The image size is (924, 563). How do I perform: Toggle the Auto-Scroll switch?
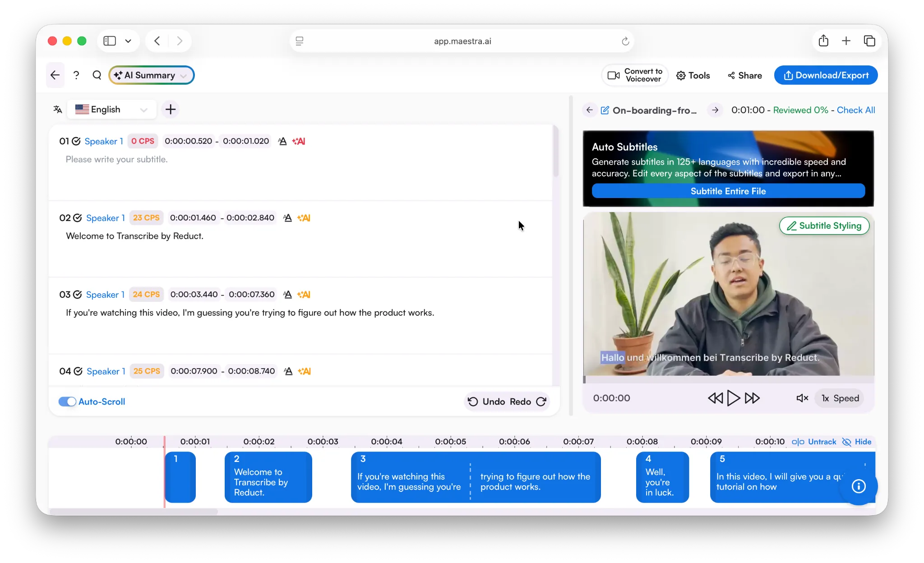pyautogui.click(x=67, y=401)
